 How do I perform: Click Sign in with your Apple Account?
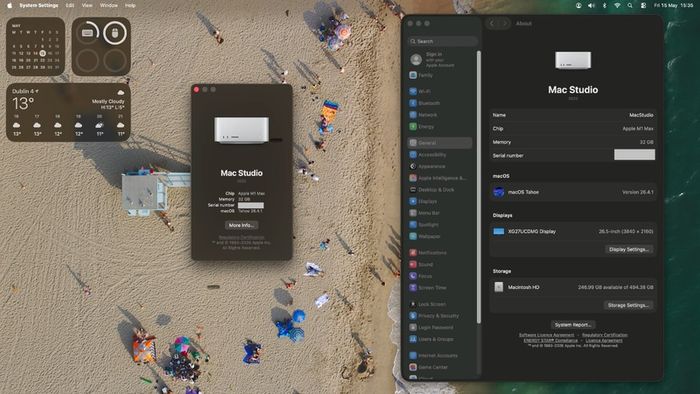click(440, 59)
